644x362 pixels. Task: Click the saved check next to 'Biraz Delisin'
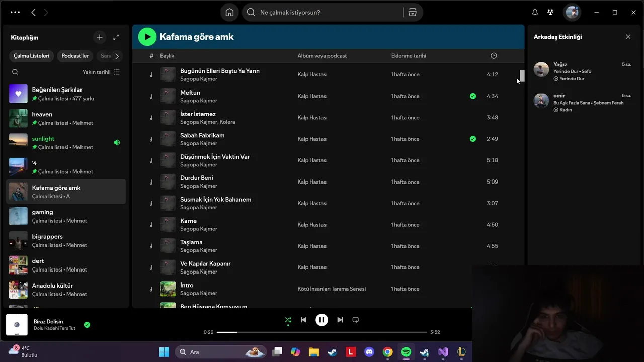(x=87, y=325)
